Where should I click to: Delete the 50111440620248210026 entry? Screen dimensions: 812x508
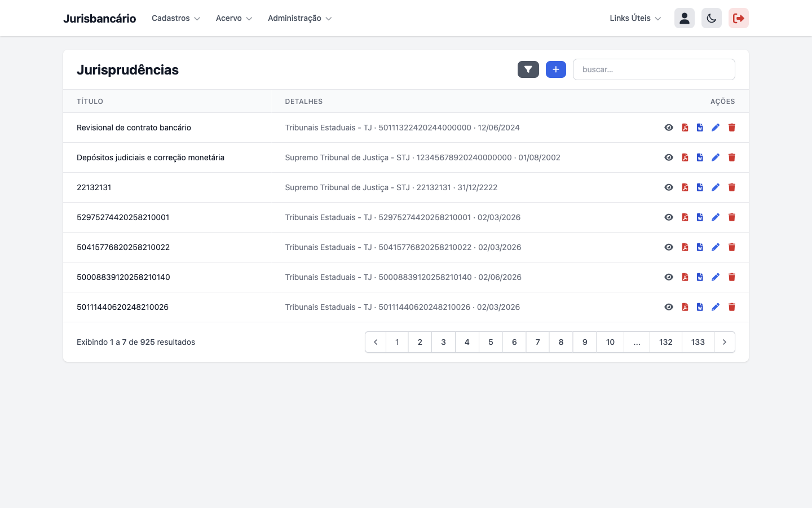coord(732,307)
